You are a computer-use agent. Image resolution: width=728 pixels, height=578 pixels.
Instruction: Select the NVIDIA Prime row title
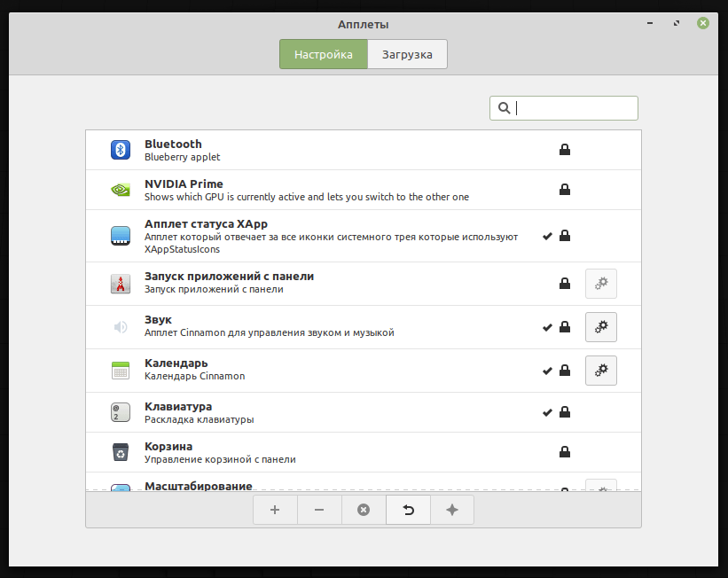click(184, 184)
